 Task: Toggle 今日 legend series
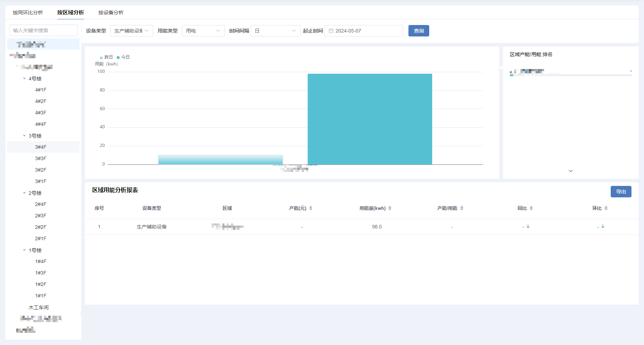(124, 57)
